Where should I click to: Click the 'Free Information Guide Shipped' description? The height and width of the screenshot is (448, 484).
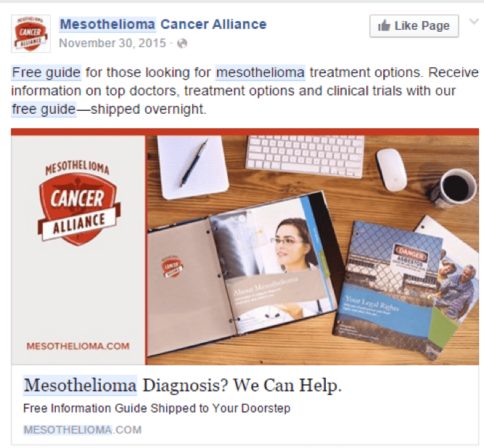157,408
